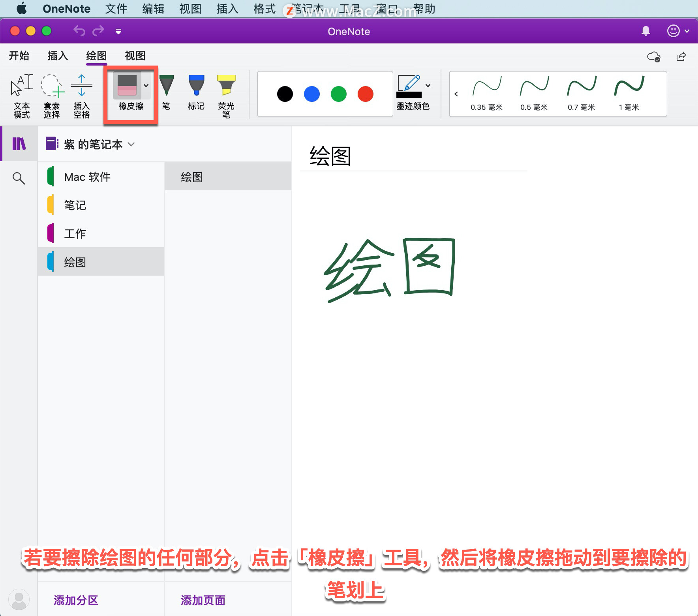Show previous pen thickness options
This screenshot has height=616, width=698.
tap(456, 94)
